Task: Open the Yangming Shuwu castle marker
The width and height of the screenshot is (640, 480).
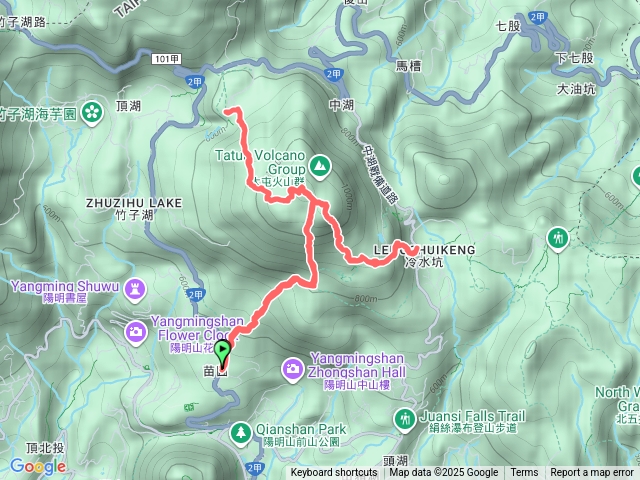Action: [x=135, y=291]
